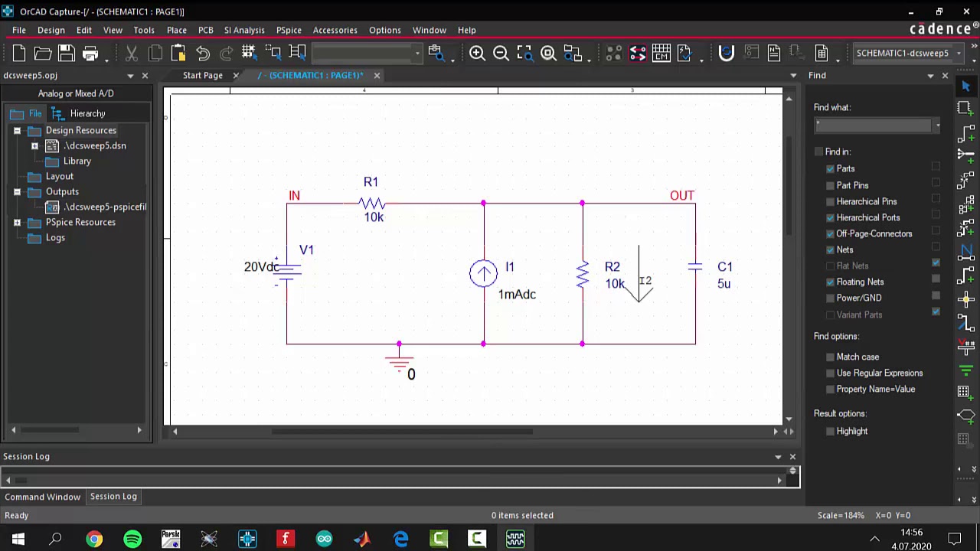Click the Find what input field

click(x=873, y=126)
